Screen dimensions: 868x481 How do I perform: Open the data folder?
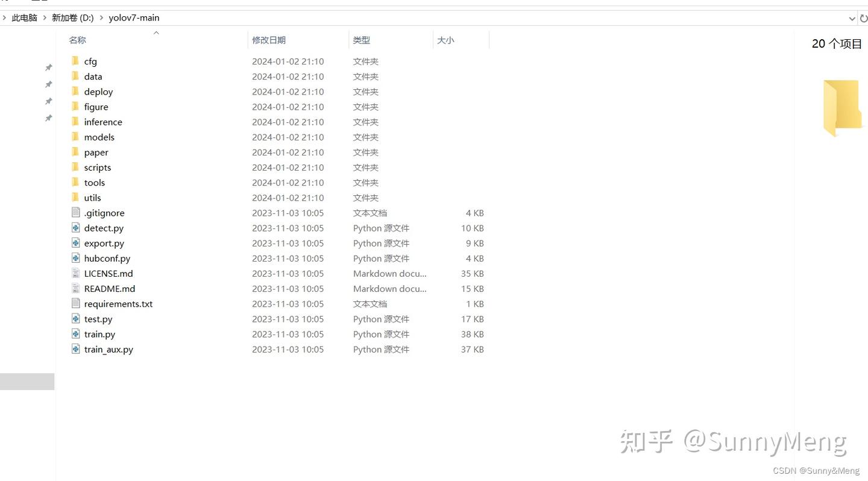[x=92, y=76]
